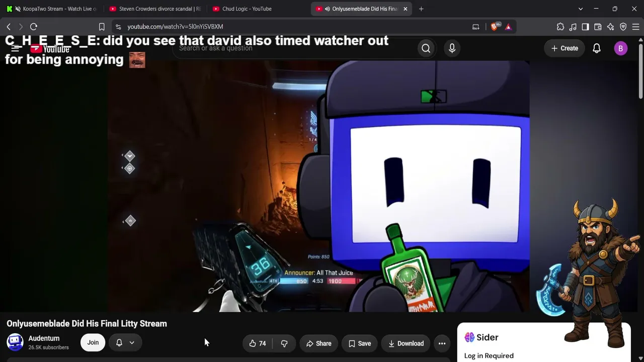
Task: Dislike this video
Action: [x=284, y=343]
